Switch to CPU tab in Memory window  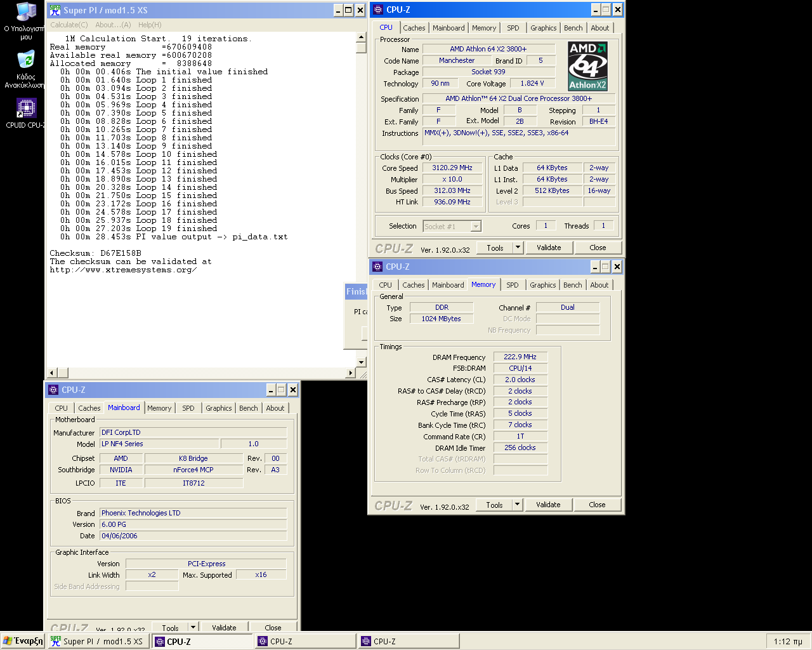coord(386,285)
